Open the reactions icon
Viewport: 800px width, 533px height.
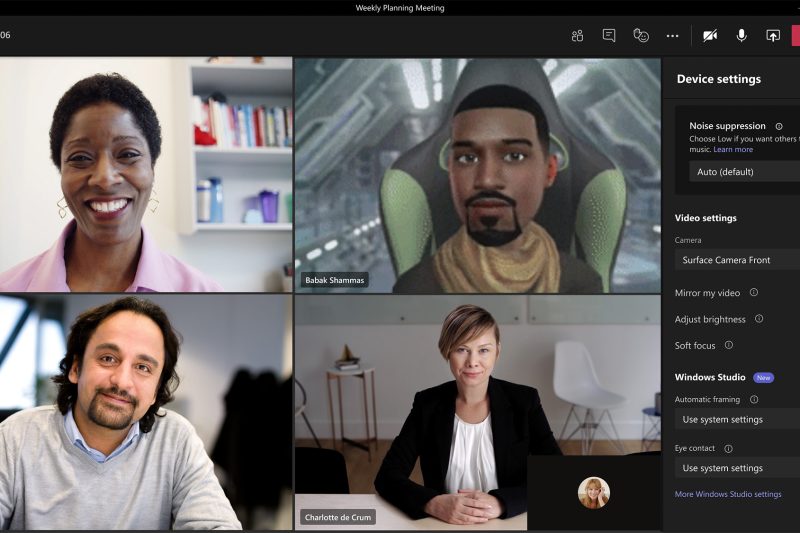point(641,36)
